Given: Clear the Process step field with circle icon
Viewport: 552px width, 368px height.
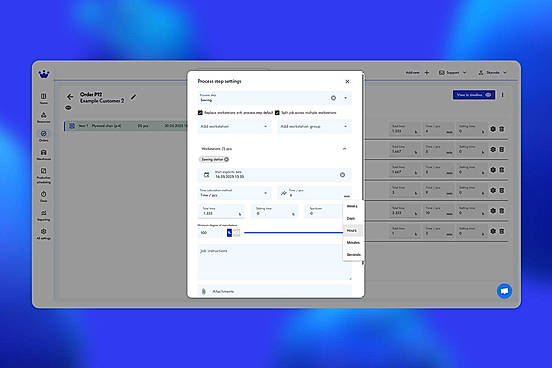Looking at the screenshot, I should coord(333,98).
